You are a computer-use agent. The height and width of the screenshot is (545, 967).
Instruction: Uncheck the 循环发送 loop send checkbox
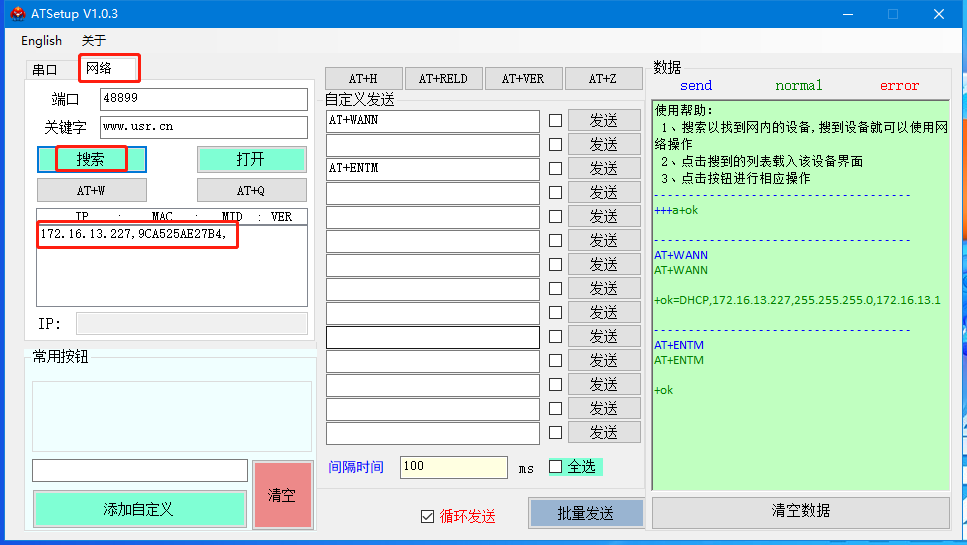click(x=428, y=517)
